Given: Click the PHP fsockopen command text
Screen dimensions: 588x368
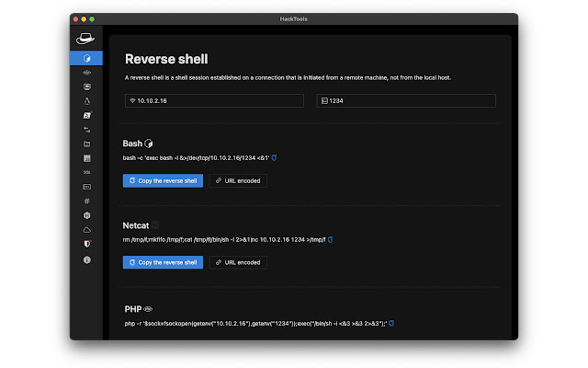Looking at the screenshot, I should click(x=255, y=323).
